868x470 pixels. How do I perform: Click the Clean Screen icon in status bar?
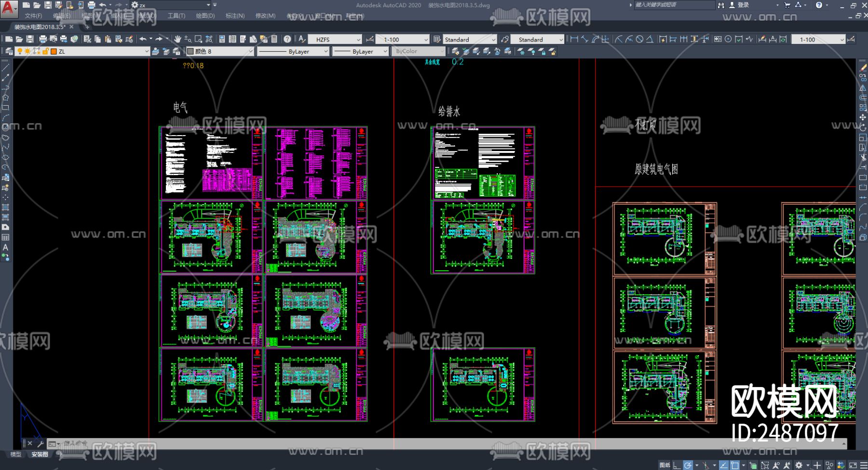tap(853, 465)
